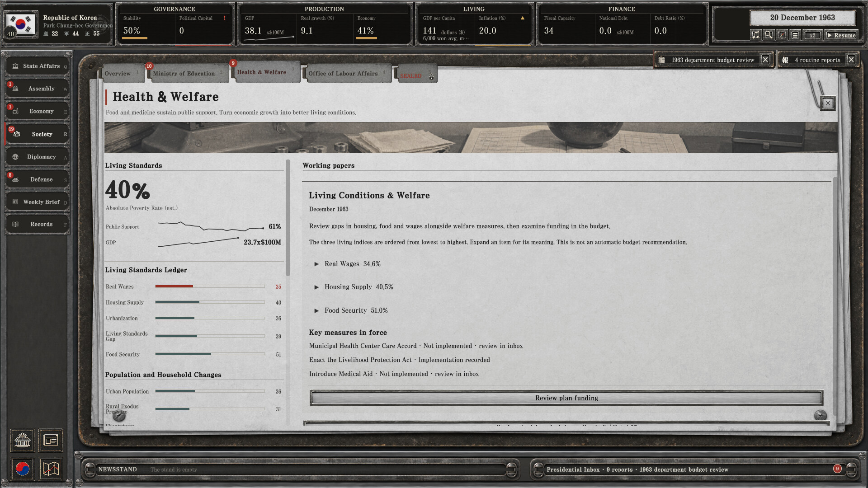Screen dimensions: 868x488
Task: Expand the Housing Supply 40.5% item
Action: click(354, 287)
